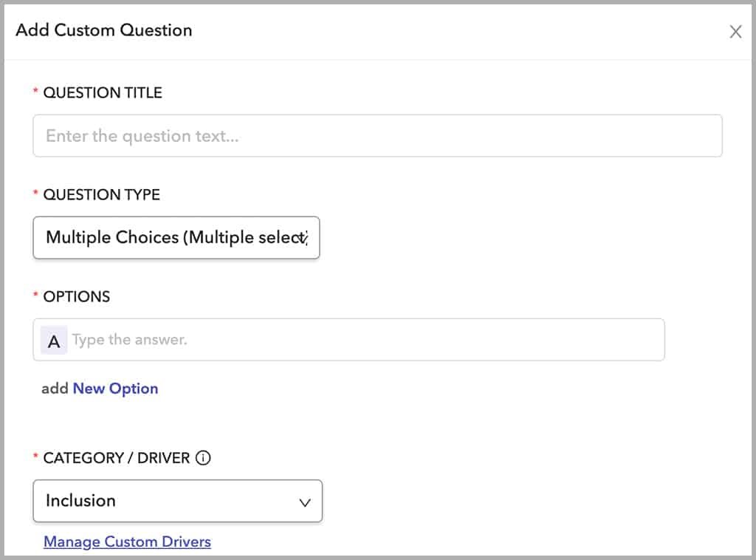Click the OPTIONS label
756x560 pixels.
77,297
